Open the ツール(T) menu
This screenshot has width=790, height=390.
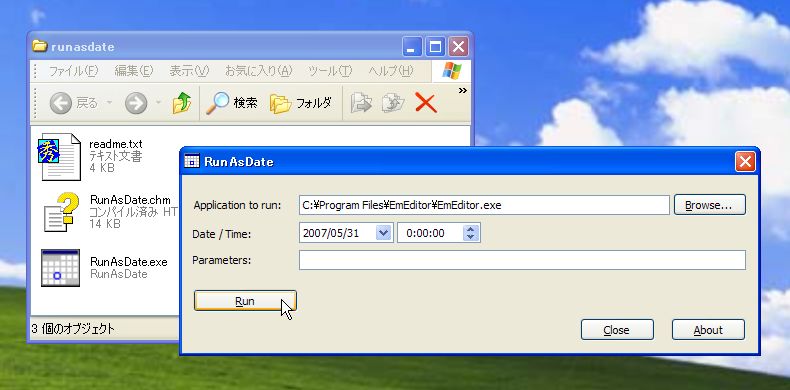[330, 71]
